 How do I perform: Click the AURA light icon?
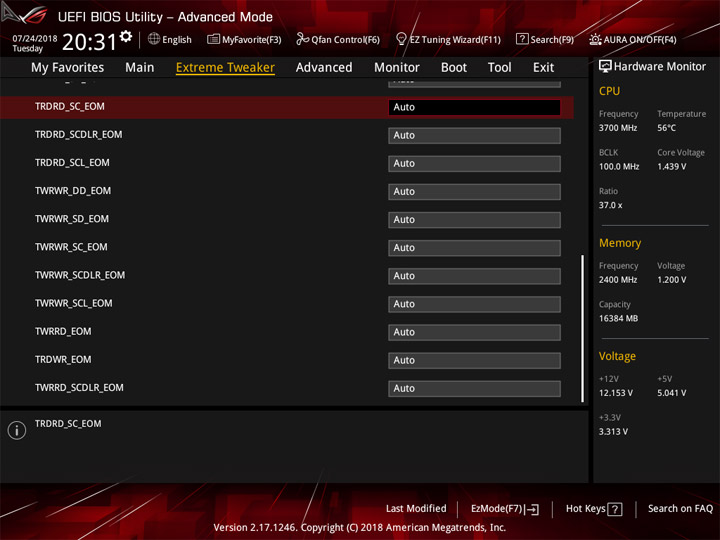[595, 39]
